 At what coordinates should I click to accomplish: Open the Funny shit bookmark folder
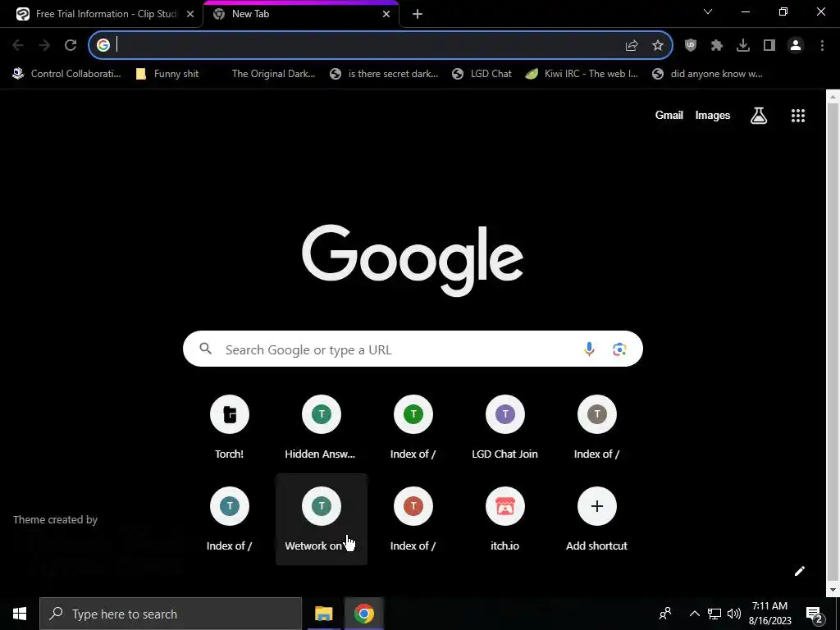(167, 74)
